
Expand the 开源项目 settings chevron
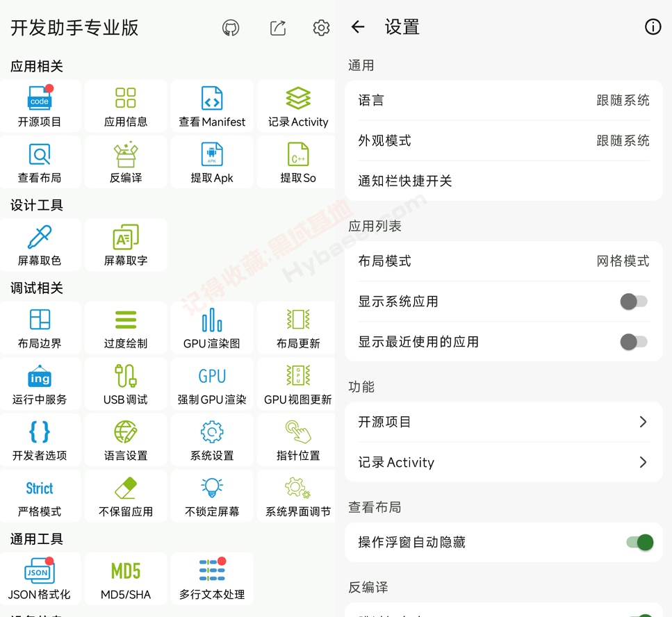coord(643,422)
